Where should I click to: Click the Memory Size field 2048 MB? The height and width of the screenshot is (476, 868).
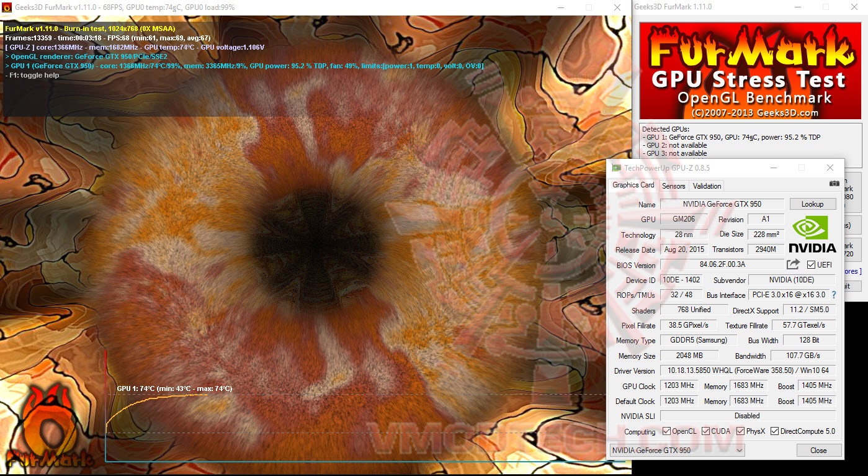tap(689, 356)
